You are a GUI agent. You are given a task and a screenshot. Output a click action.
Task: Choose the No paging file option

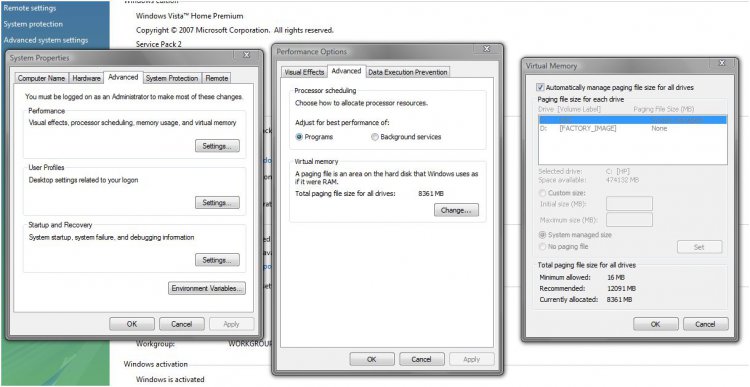563,246
